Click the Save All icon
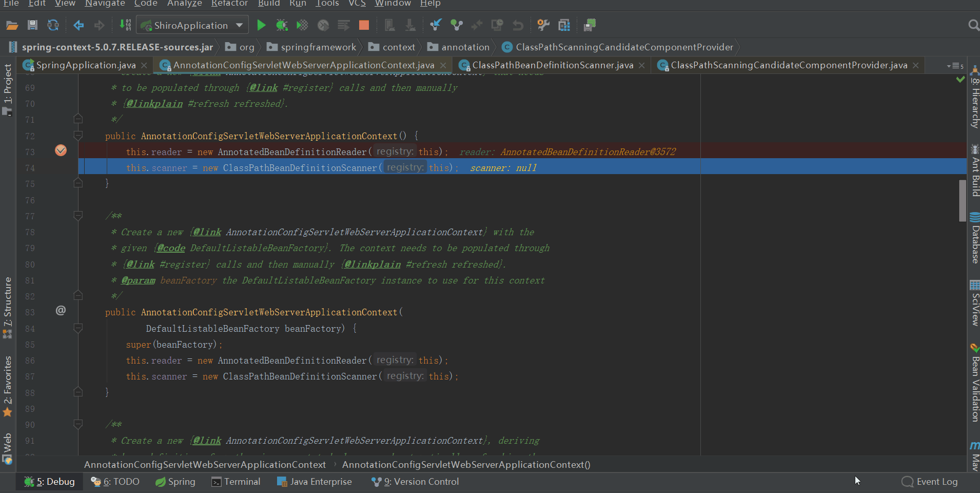The image size is (980, 493). (x=32, y=25)
